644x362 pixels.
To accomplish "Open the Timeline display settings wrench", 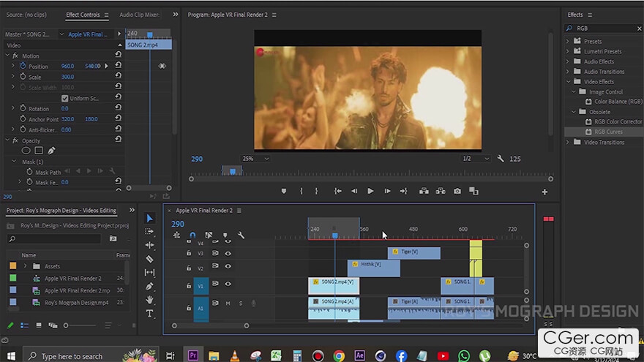I will click(241, 235).
